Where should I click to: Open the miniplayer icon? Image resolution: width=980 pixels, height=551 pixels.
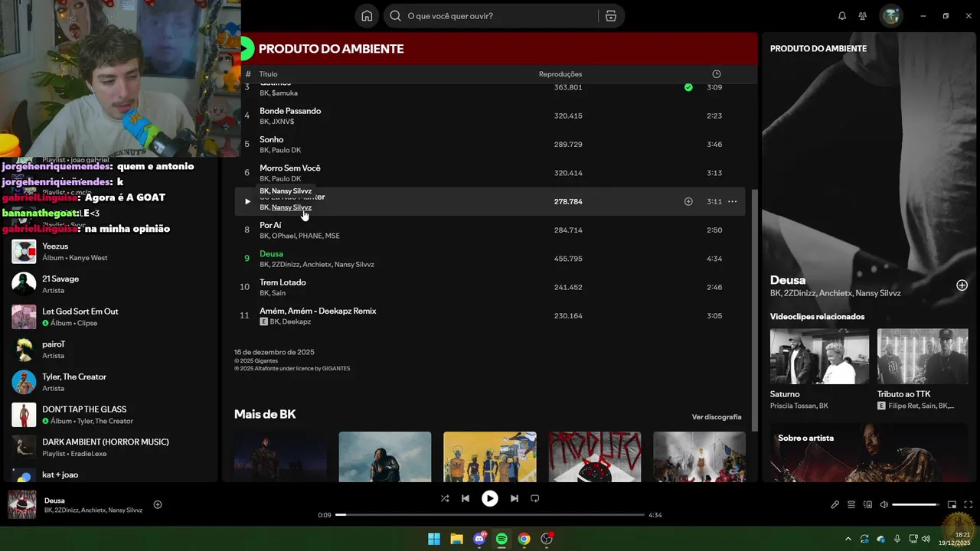(952, 504)
